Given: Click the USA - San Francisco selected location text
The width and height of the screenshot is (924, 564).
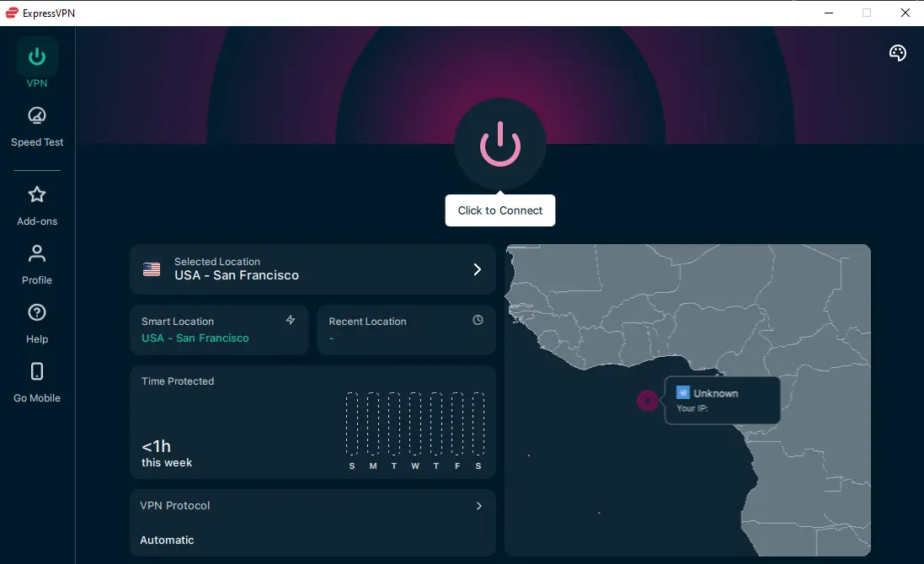Looking at the screenshot, I should point(237,275).
